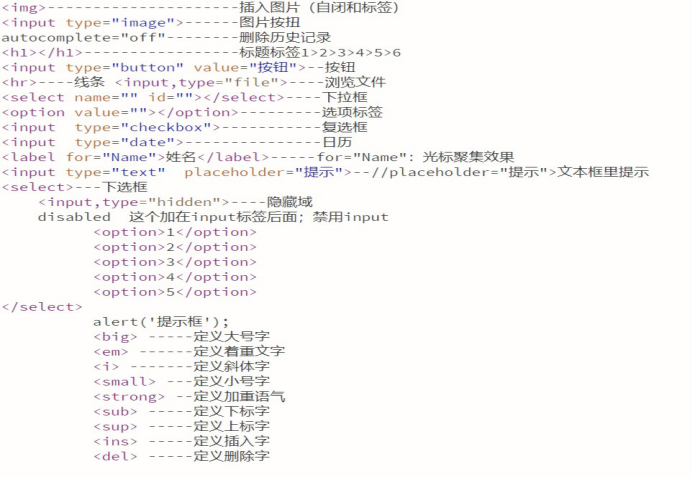Click the <strong> 定义加重语气 line
The image size is (693, 477).
[189, 397]
